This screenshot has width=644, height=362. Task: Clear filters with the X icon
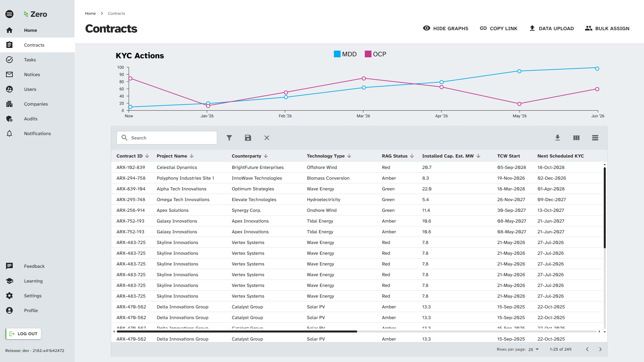pyautogui.click(x=267, y=138)
